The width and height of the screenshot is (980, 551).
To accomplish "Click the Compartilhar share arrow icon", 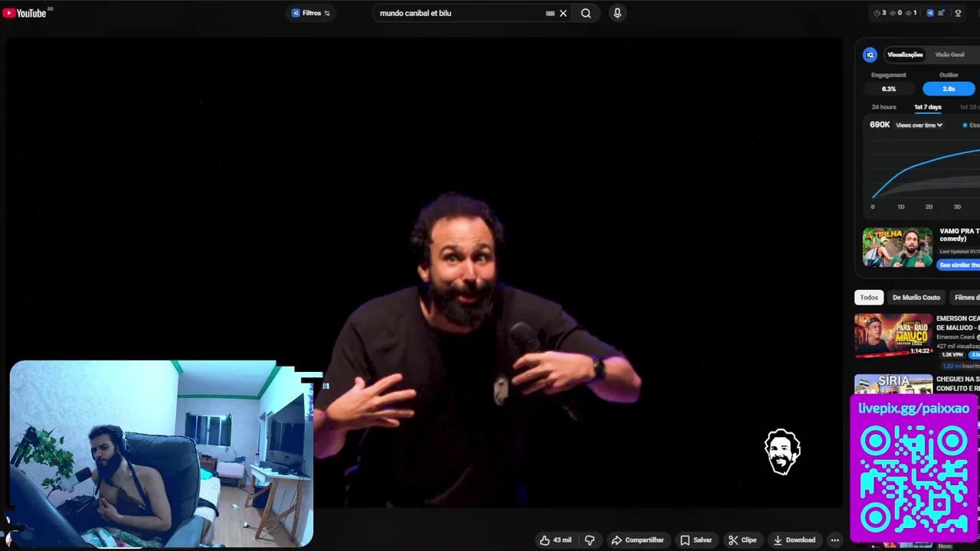I will [616, 540].
